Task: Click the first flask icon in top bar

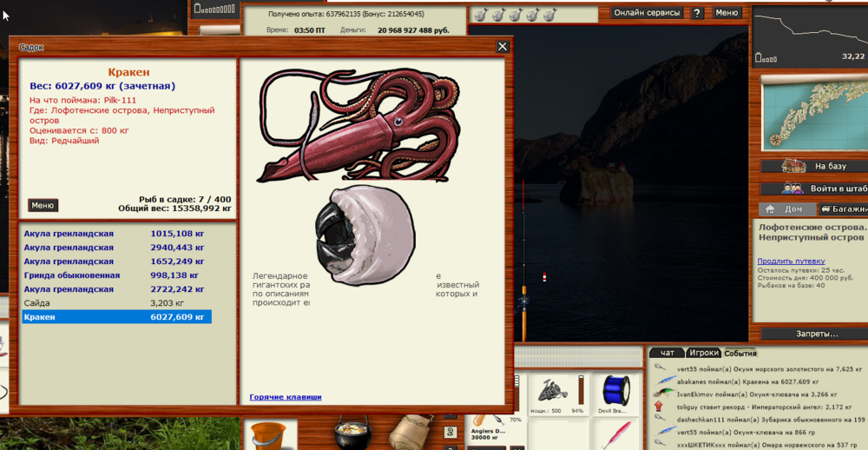Action: click(480, 16)
